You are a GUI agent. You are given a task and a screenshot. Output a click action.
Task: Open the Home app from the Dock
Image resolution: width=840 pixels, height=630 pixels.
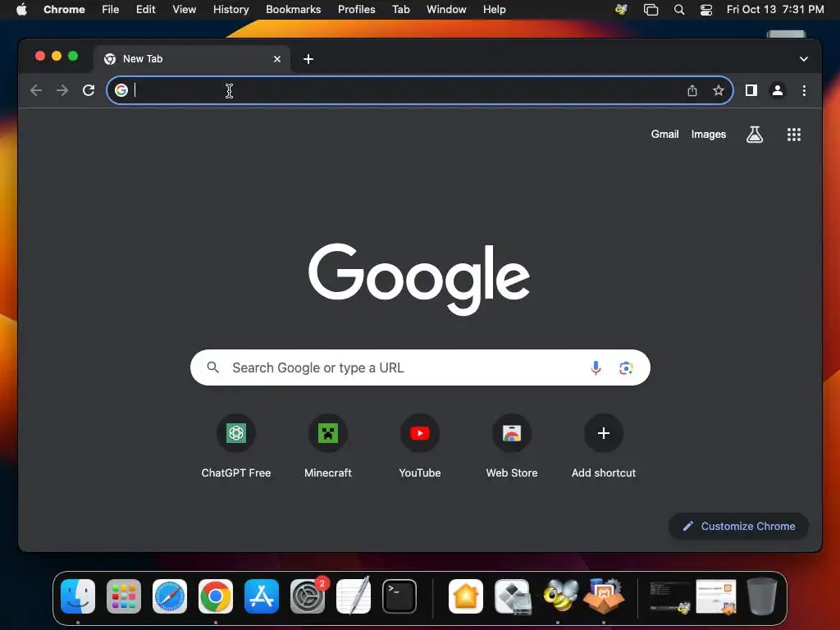(x=466, y=596)
